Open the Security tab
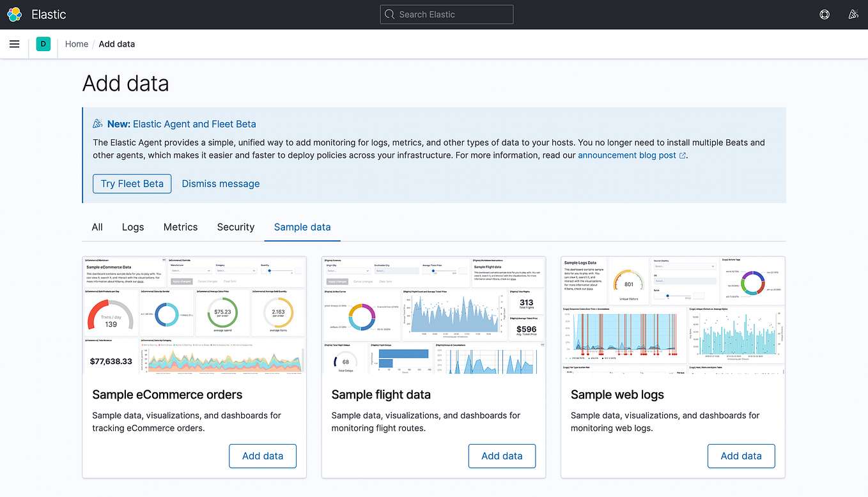This screenshot has height=497, width=868. pyautogui.click(x=235, y=227)
